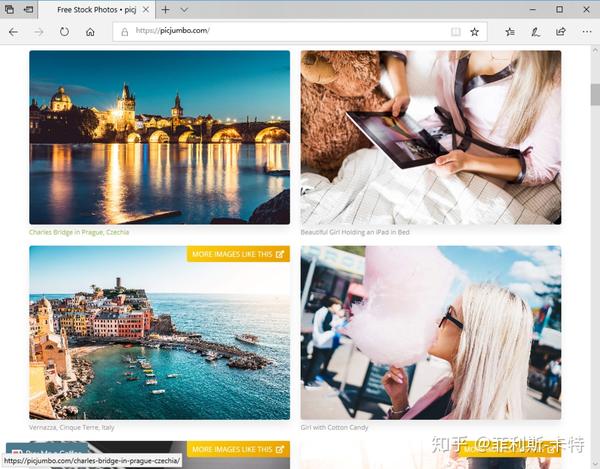The width and height of the screenshot is (600, 469).
Task: Add page to favorites with the star
Action: point(474,32)
